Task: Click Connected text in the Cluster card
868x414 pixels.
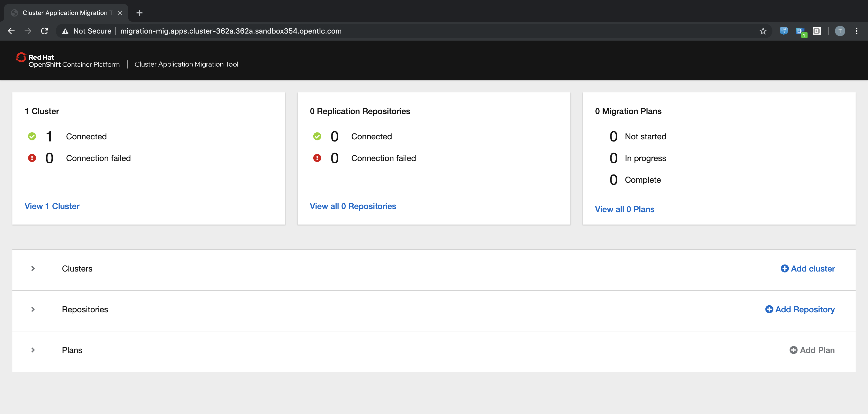Action: pos(86,136)
